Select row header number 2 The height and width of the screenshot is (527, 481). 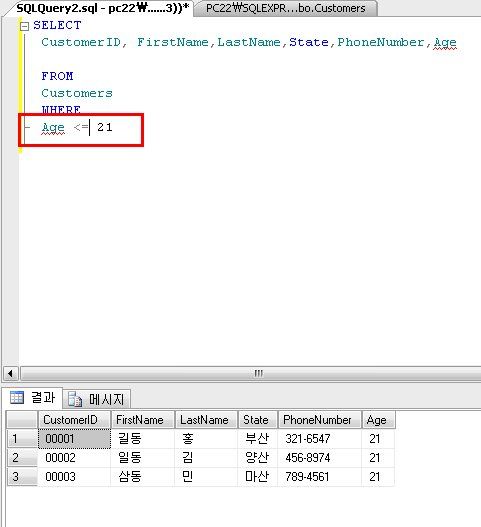(x=22, y=458)
